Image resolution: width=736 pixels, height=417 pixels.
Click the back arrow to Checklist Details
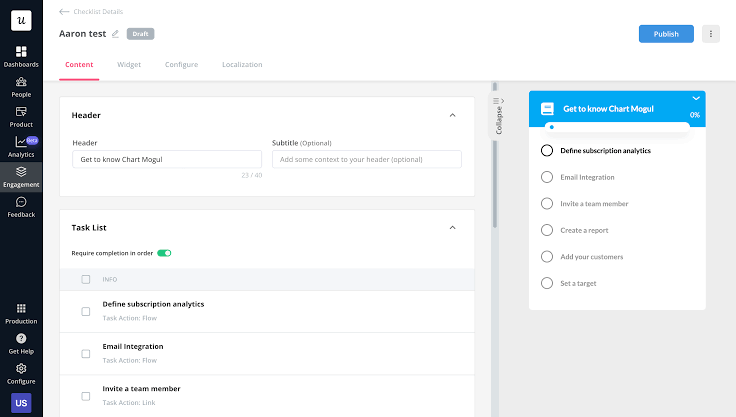(x=64, y=12)
